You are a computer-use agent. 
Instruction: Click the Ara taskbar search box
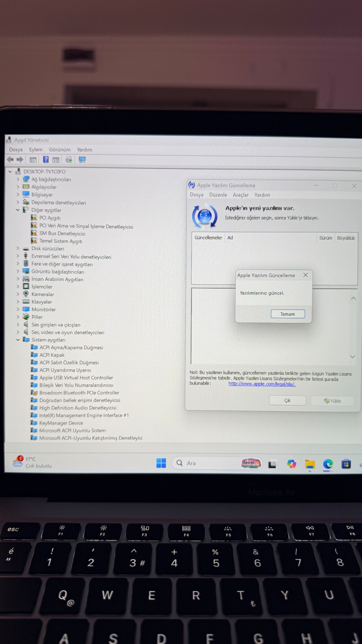click(x=217, y=463)
